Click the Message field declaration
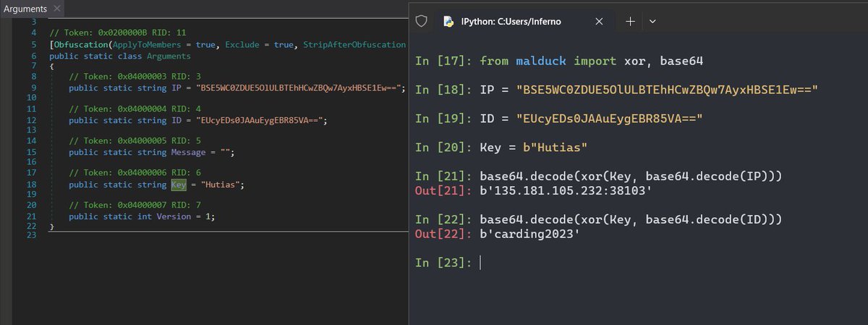This screenshot has height=325, width=868. point(152,153)
